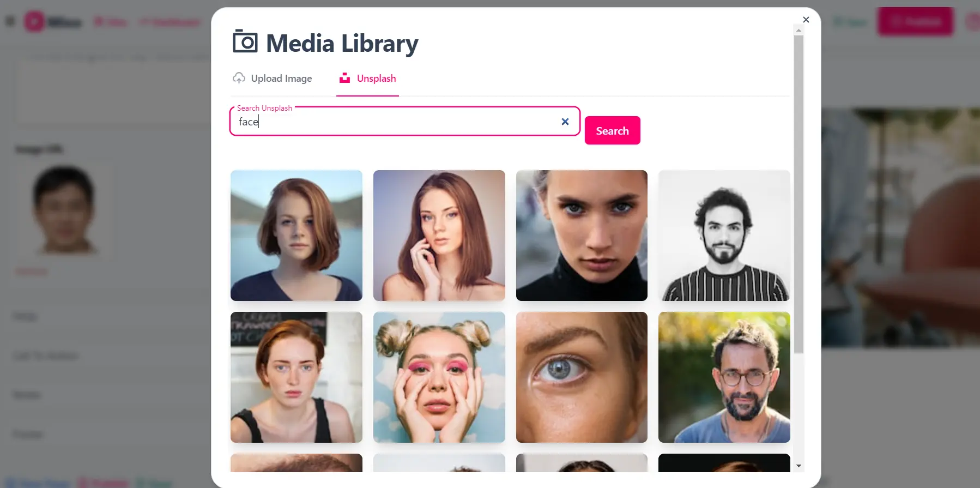Pick black-and-white bearded man photo

point(724,236)
